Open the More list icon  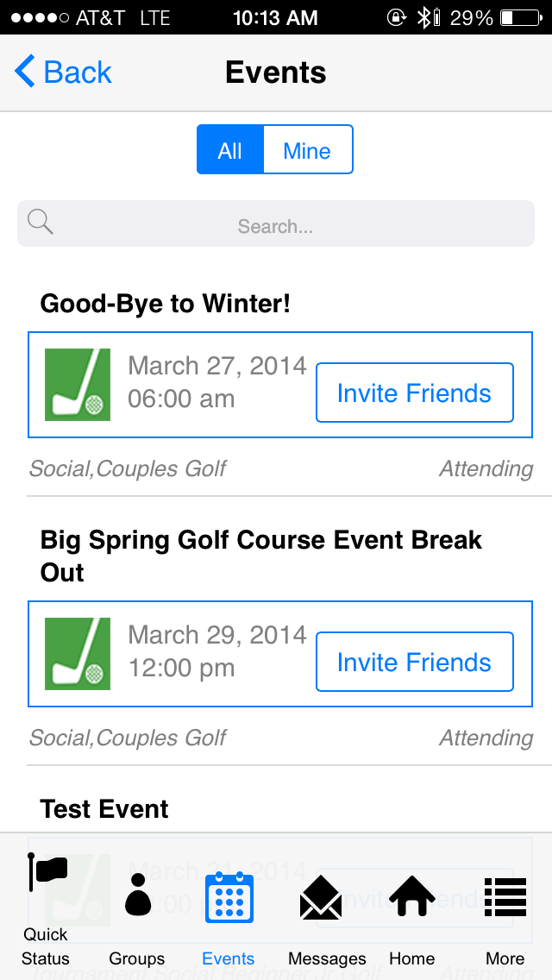505,897
